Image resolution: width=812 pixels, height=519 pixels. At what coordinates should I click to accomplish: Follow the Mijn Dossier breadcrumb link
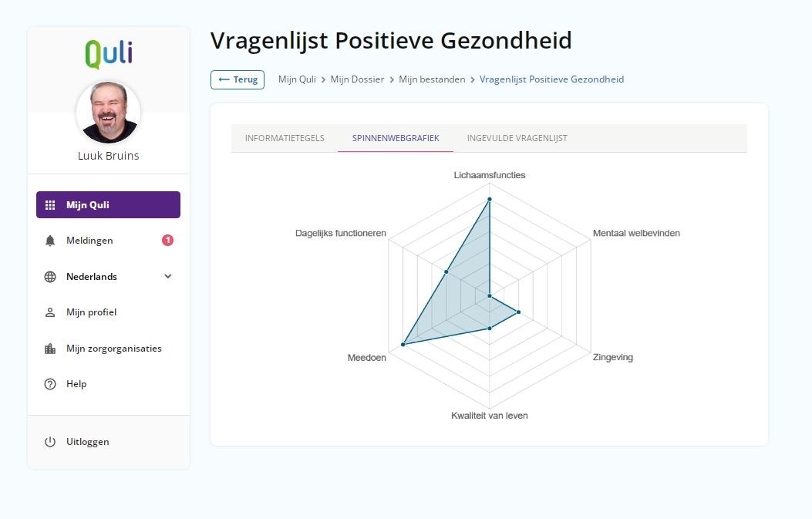[357, 79]
